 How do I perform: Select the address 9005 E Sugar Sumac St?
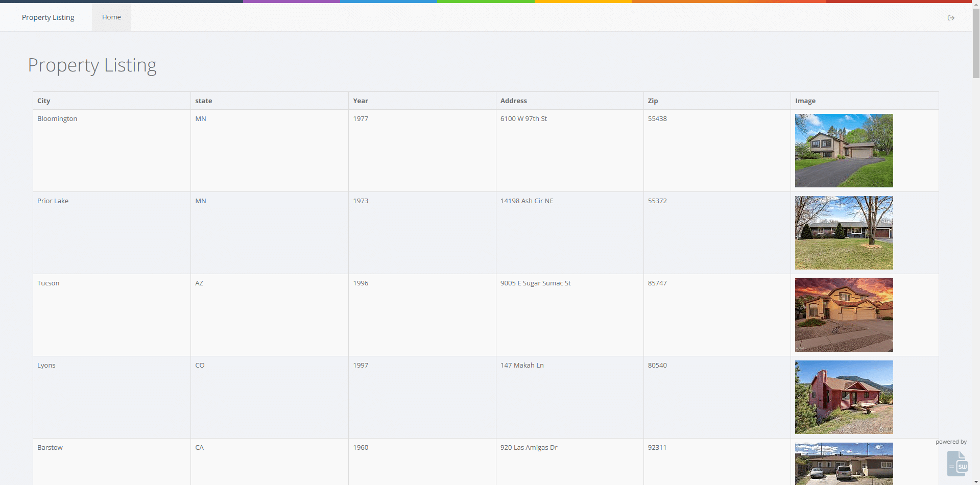pos(535,283)
